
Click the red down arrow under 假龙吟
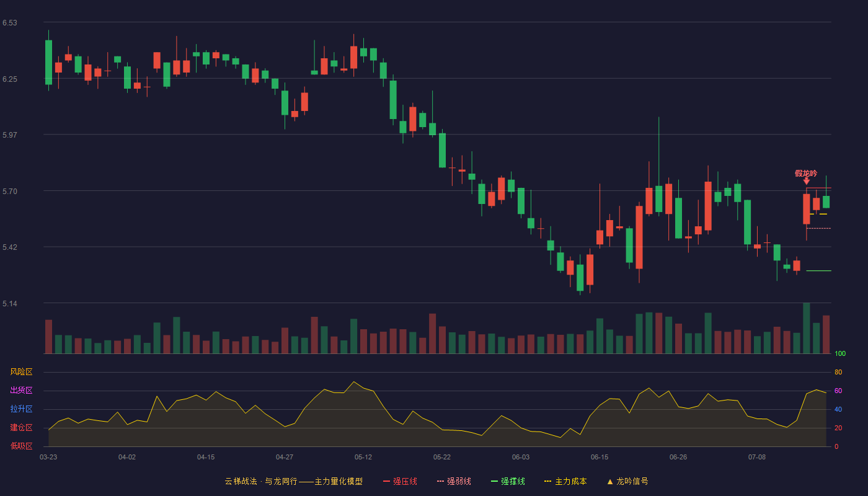point(806,181)
